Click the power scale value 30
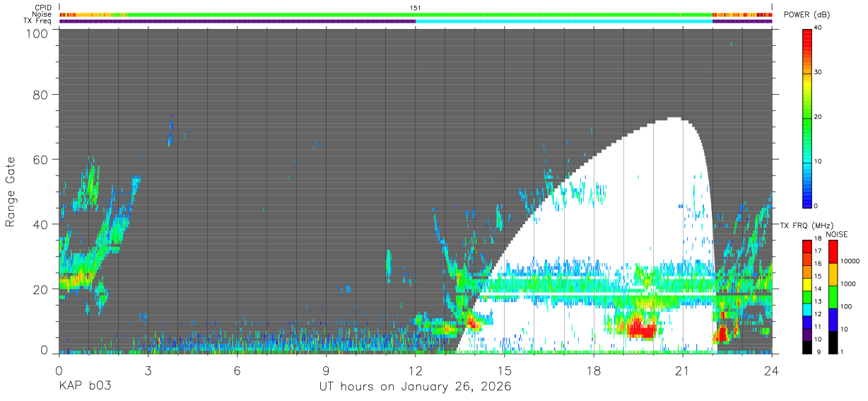 tap(819, 73)
